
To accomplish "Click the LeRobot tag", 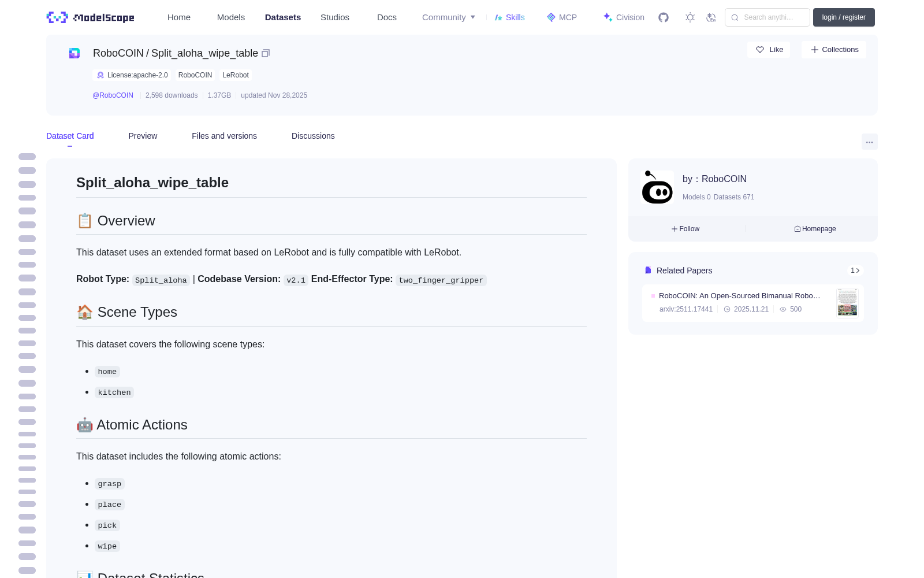I will pyautogui.click(x=236, y=75).
